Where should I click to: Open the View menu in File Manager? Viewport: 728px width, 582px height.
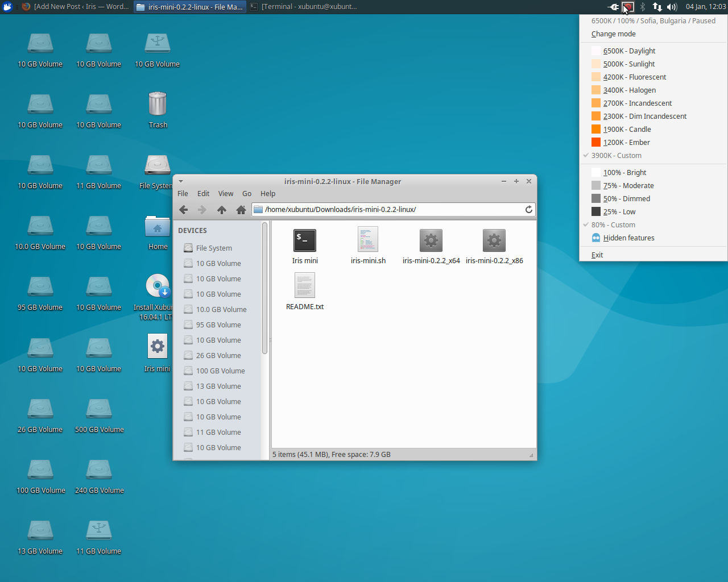coord(226,193)
